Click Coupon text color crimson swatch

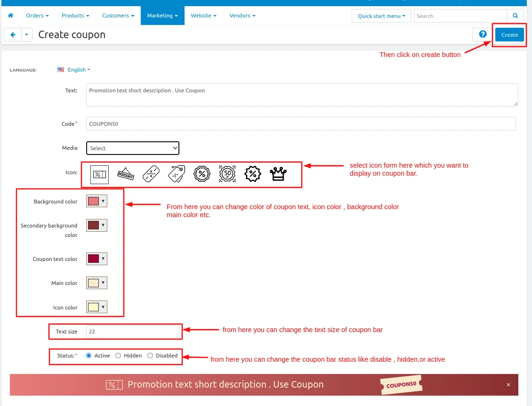point(93,259)
